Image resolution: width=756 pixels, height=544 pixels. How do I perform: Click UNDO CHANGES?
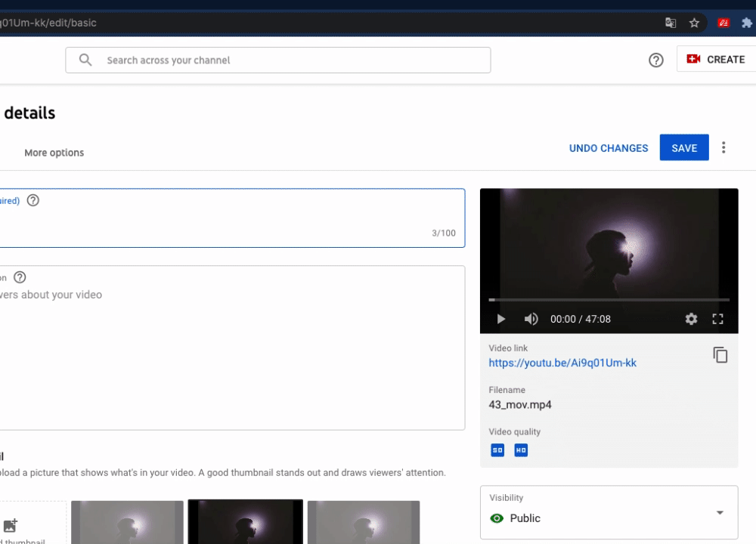[608, 147]
